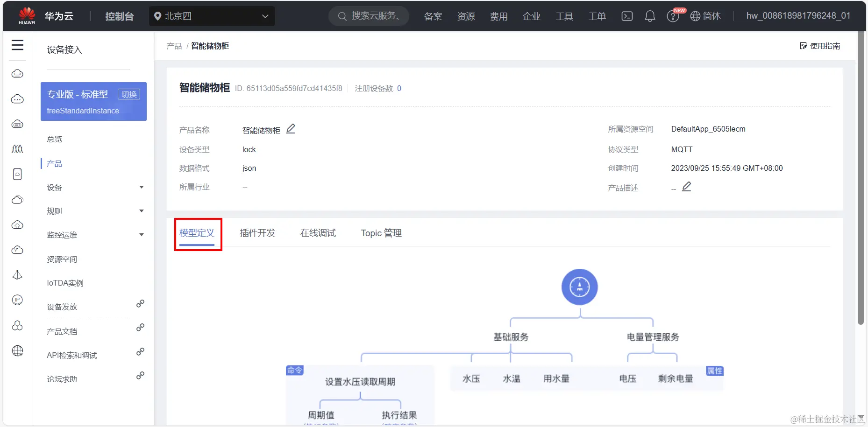The width and height of the screenshot is (868, 427).
Task: Select IoTDA实例 in sidebar
Action: (x=65, y=283)
